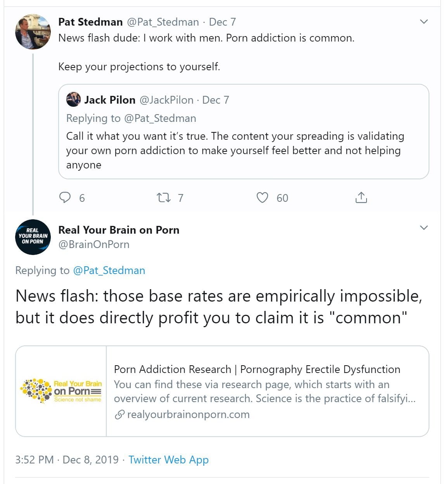Click the Real Your Brain logo thumbnail

(61, 391)
